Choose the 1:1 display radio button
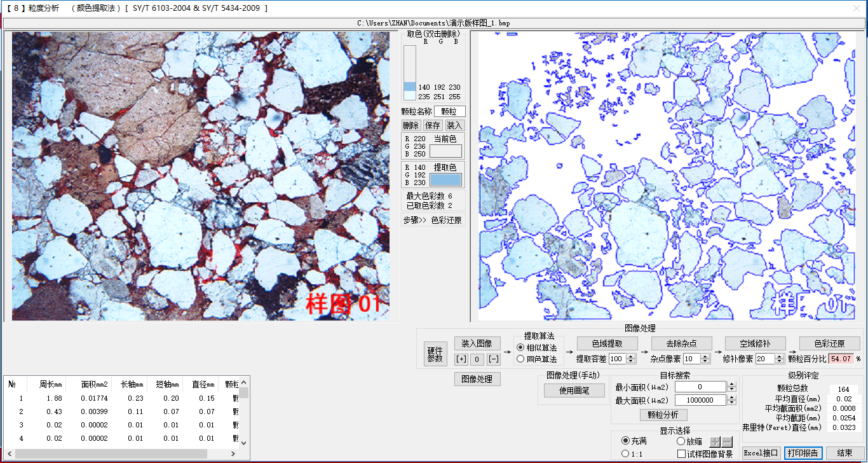This screenshot has height=463, width=868. [x=625, y=453]
